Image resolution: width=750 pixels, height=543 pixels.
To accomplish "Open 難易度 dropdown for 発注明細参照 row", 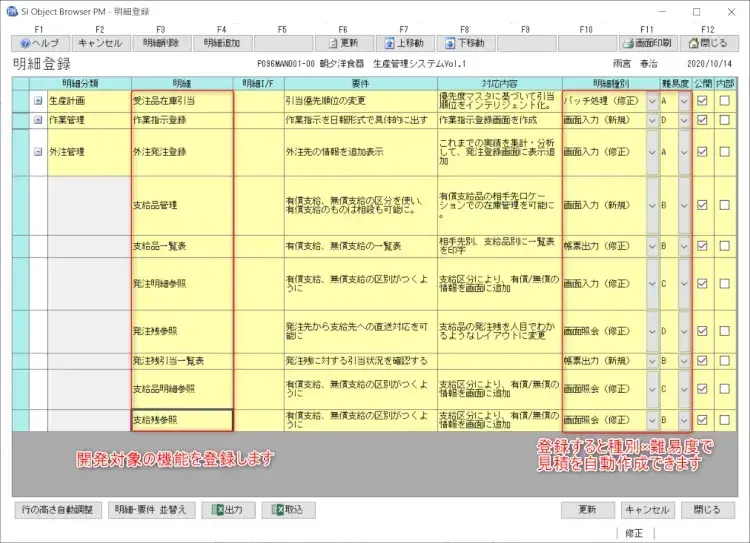I will pos(684,284).
